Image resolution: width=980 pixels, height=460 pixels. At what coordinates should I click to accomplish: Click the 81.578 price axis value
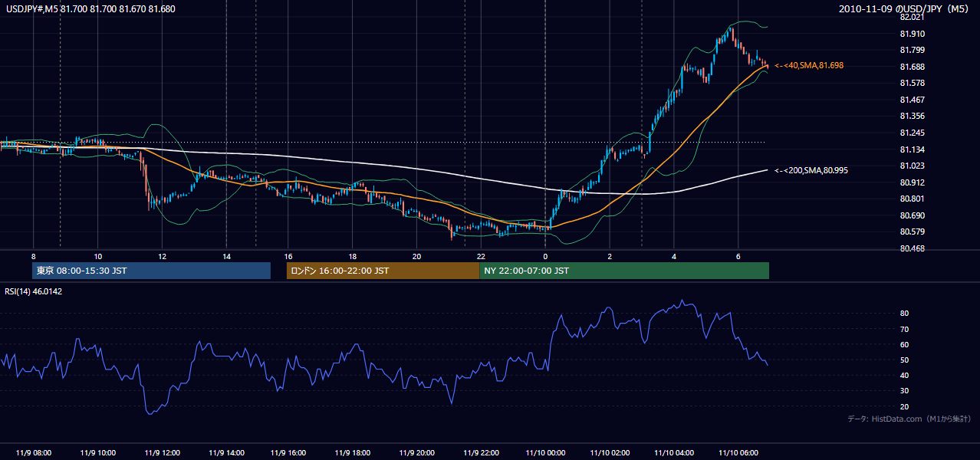coord(913,83)
